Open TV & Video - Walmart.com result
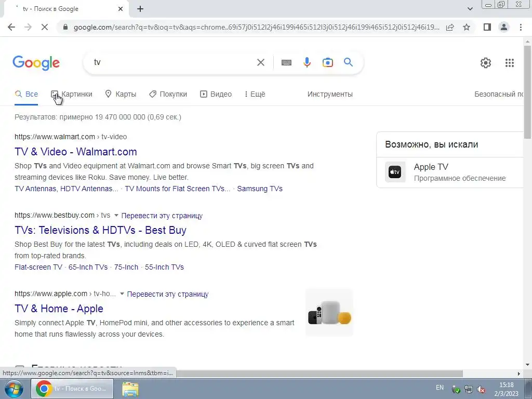 click(x=76, y=152)
